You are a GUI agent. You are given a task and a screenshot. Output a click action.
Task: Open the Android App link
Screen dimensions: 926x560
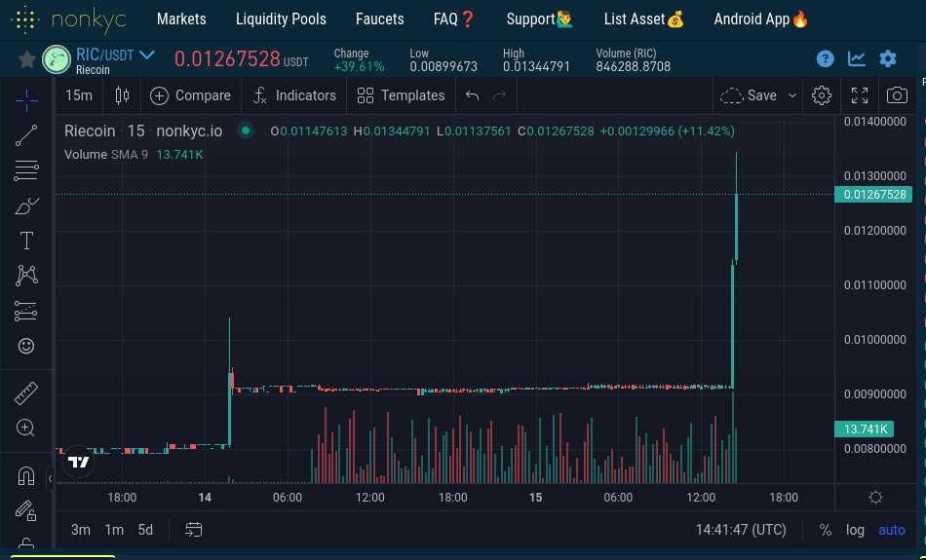(760, 19)
